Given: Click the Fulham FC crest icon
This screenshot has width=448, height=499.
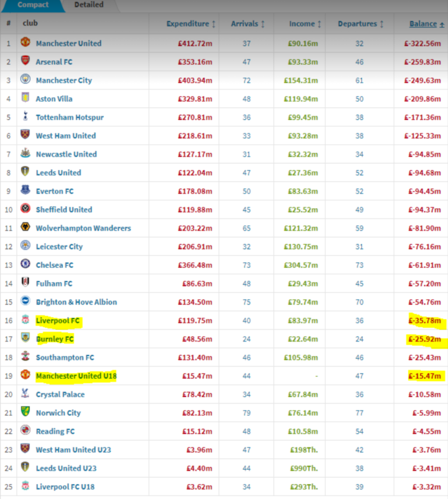Looking at the screenshot, I should (25, 282).
